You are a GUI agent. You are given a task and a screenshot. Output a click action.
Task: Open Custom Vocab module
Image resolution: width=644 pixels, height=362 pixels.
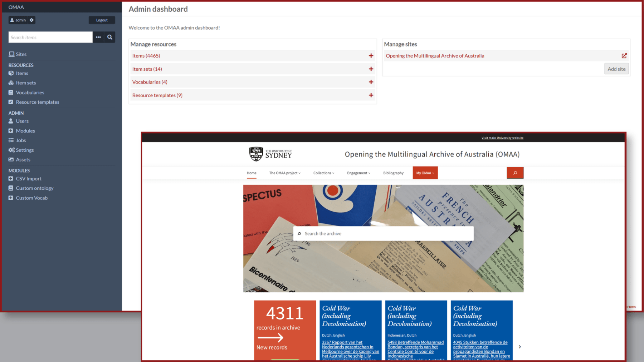pos(31,198)
